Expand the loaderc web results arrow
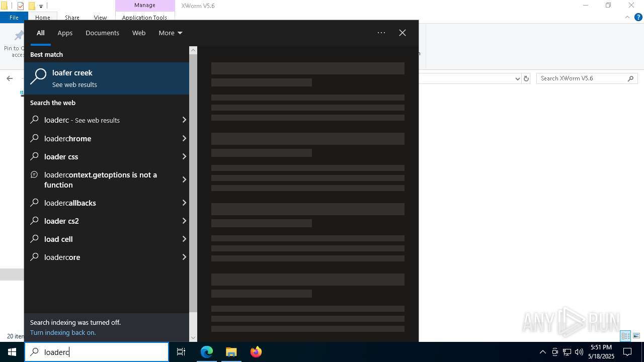Screen dimensions: 644x362 (x=184, y=120)
